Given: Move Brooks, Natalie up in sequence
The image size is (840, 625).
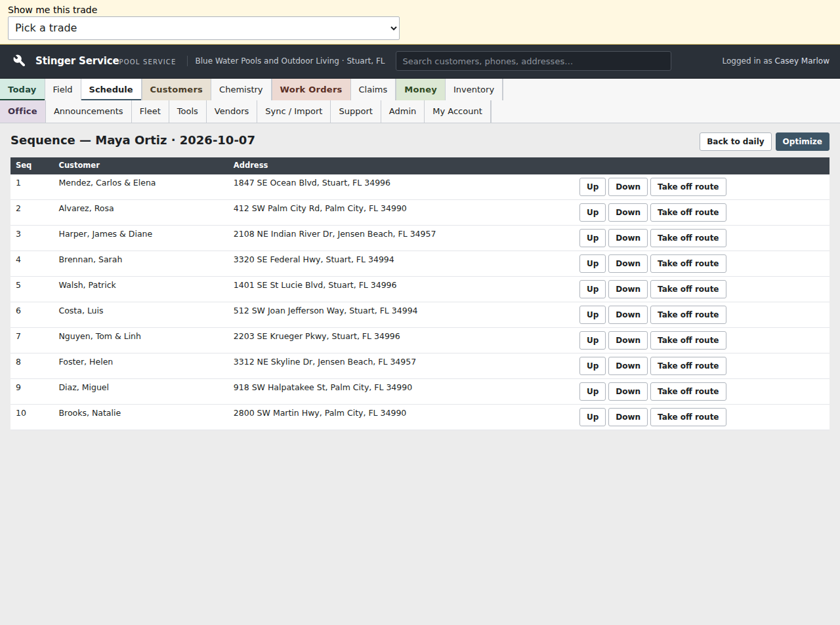Looking at the screenshot, I should pyautogui.click(x=593, y=417).
